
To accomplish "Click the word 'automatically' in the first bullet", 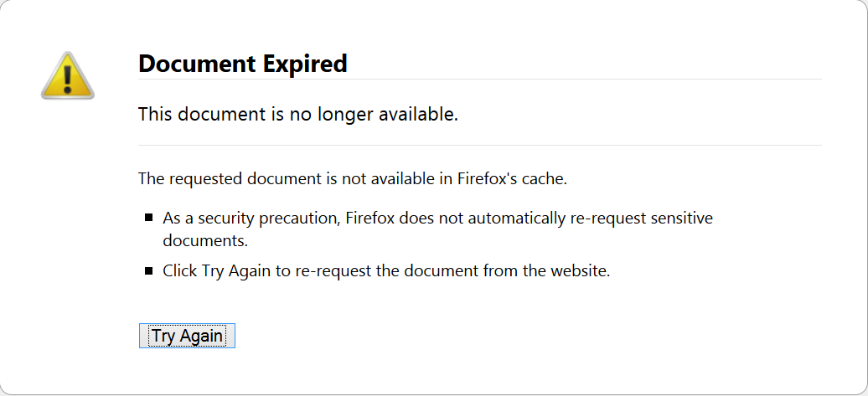I will pyautogui.click(x=516, y=218).
